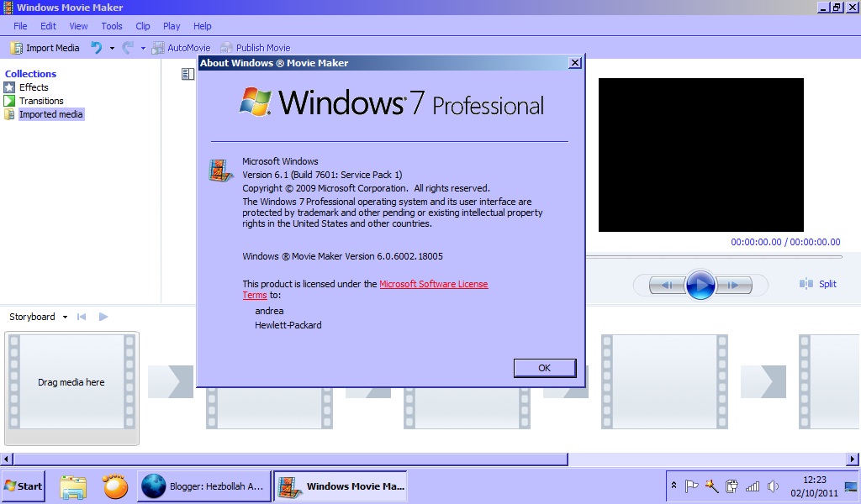Click the Import Media toolbar icon
861x504 pixels.
click(17, 48)
